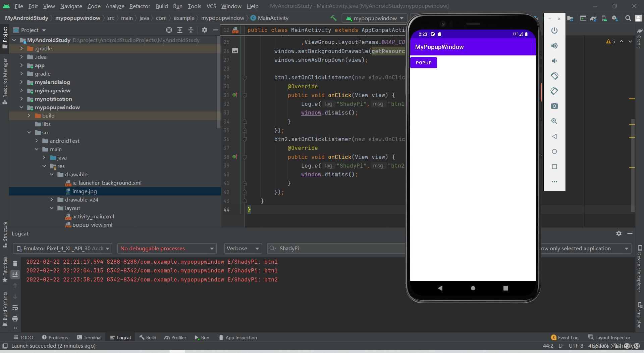Open SDK Manager icon
Viewport: 644px width, 353px height.
pos(615,18)
